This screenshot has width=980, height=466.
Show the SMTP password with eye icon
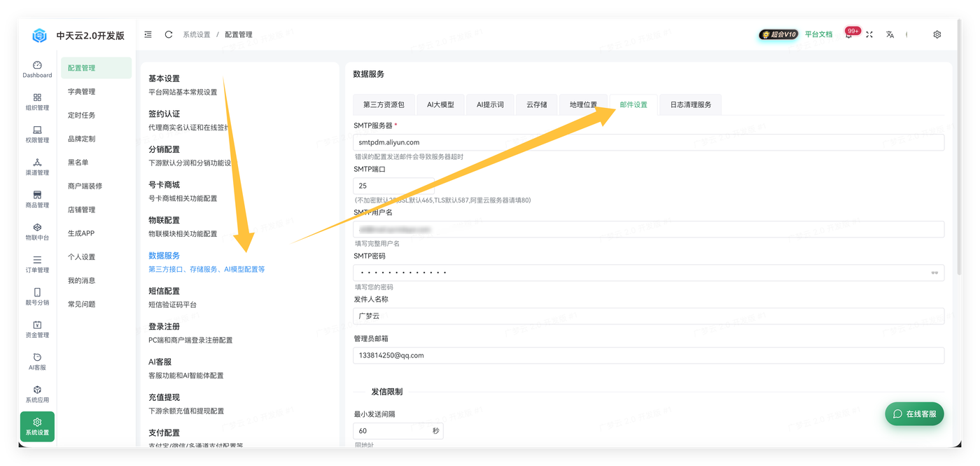pyautogui.click(x=934, y=273)
